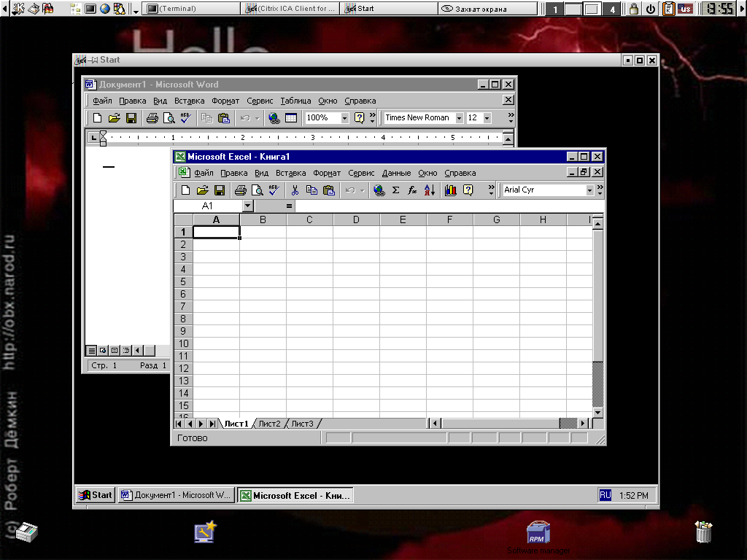Launch the Chart Wizard in Excel
The height and width of the screenshot is (560, 747).
click(x=451, y=190)
